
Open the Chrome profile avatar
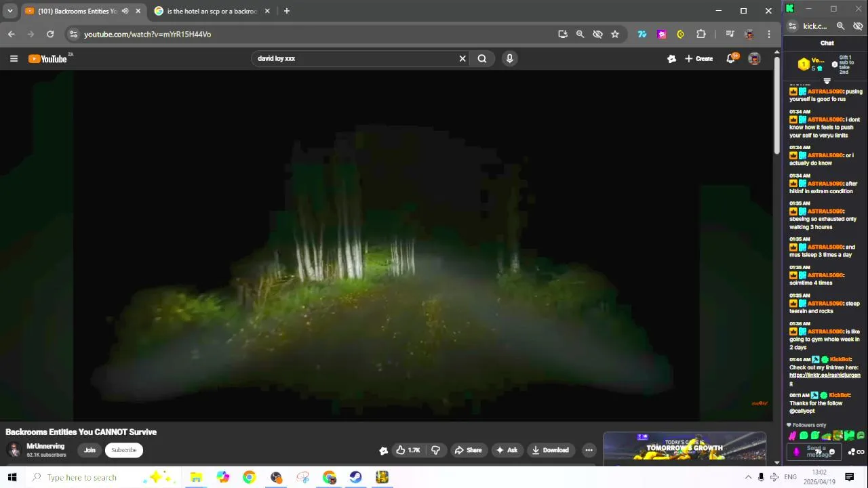click(749, 34)
